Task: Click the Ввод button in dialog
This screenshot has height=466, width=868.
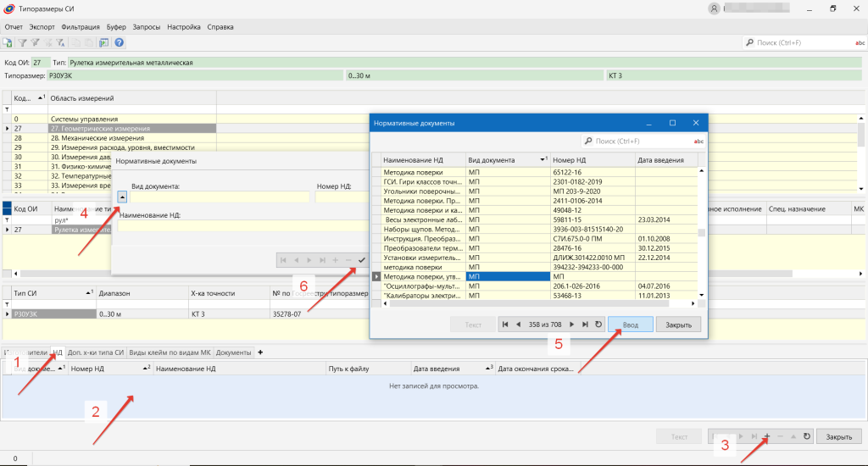Action: point(631,325)
